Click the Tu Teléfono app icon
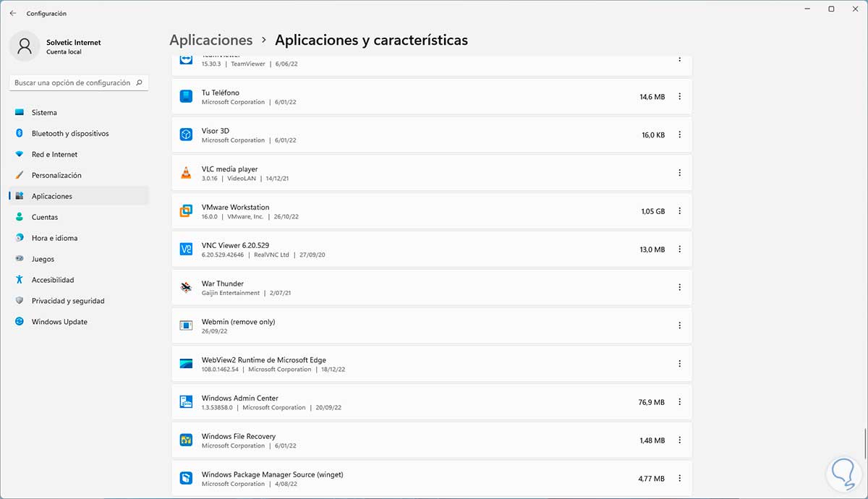Screen dimensions: 868x499 click(186, 96)
